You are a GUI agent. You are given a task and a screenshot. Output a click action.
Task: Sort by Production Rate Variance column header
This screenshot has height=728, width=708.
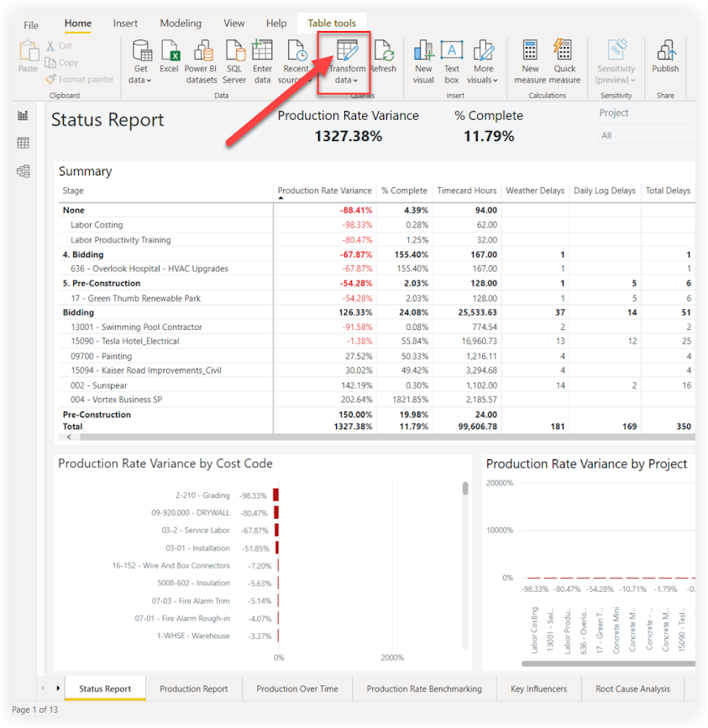point(324,191)
